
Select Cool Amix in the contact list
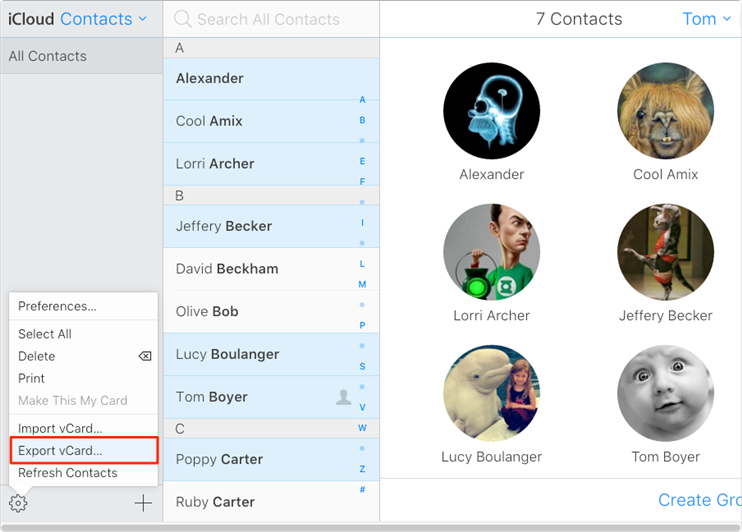tap(271, 121)
